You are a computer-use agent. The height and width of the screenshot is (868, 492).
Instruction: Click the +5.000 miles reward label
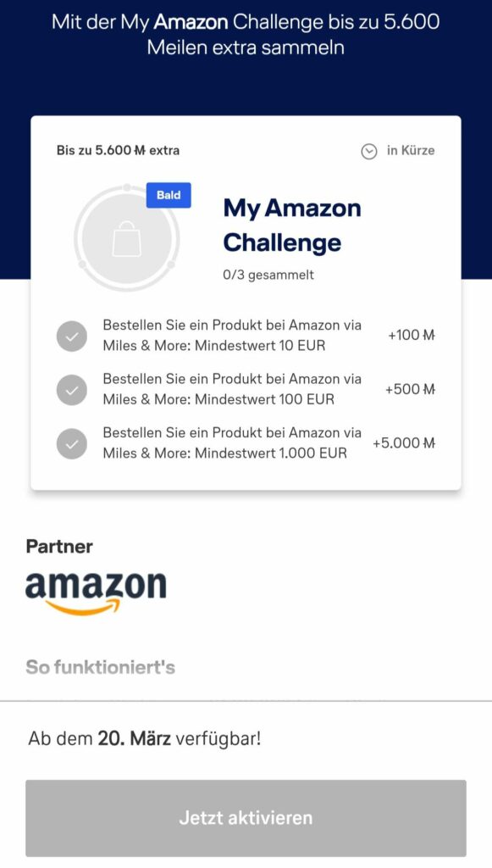[404, 442]
